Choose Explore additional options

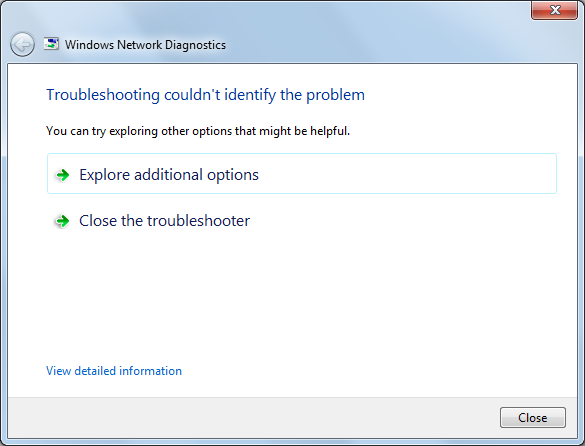(x=302, y=174)
